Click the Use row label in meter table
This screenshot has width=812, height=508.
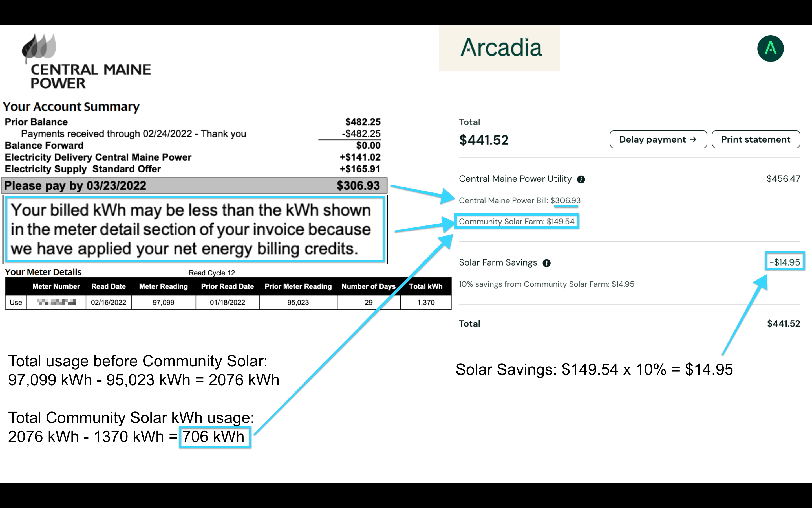click(x=16, y=302)
